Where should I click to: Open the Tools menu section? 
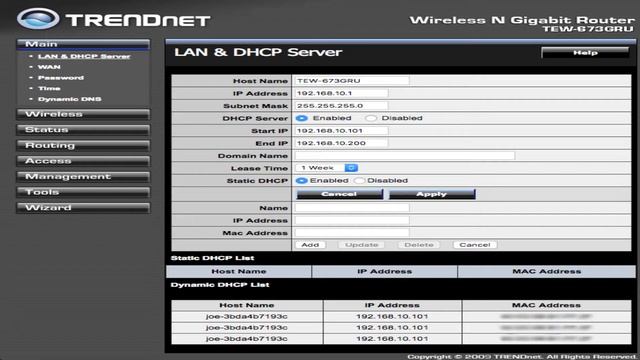83,192
